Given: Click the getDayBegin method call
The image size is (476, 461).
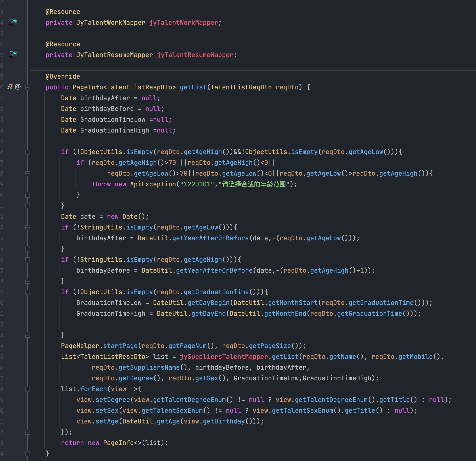Looking at the screenshot, I should click(209, 303).
